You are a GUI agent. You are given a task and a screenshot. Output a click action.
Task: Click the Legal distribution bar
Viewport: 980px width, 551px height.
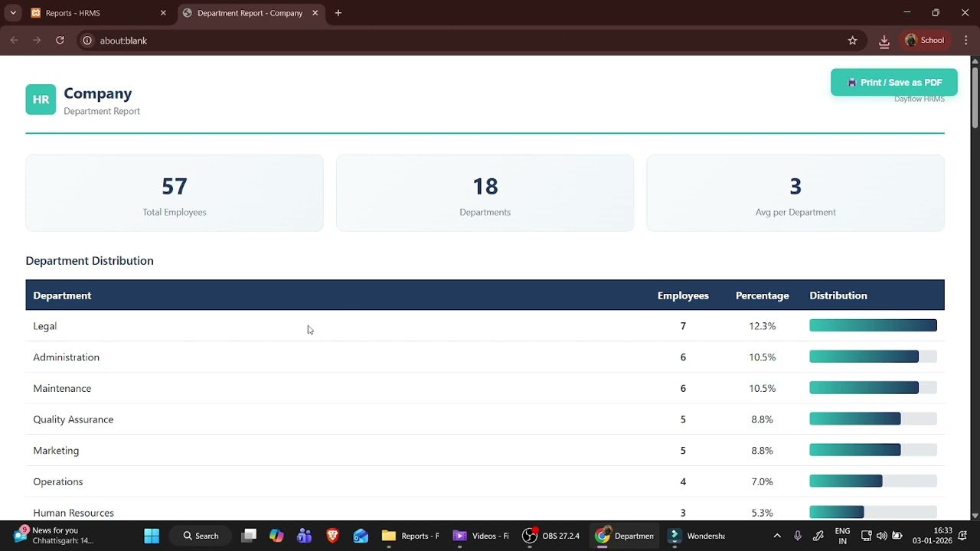coord(873,326)
